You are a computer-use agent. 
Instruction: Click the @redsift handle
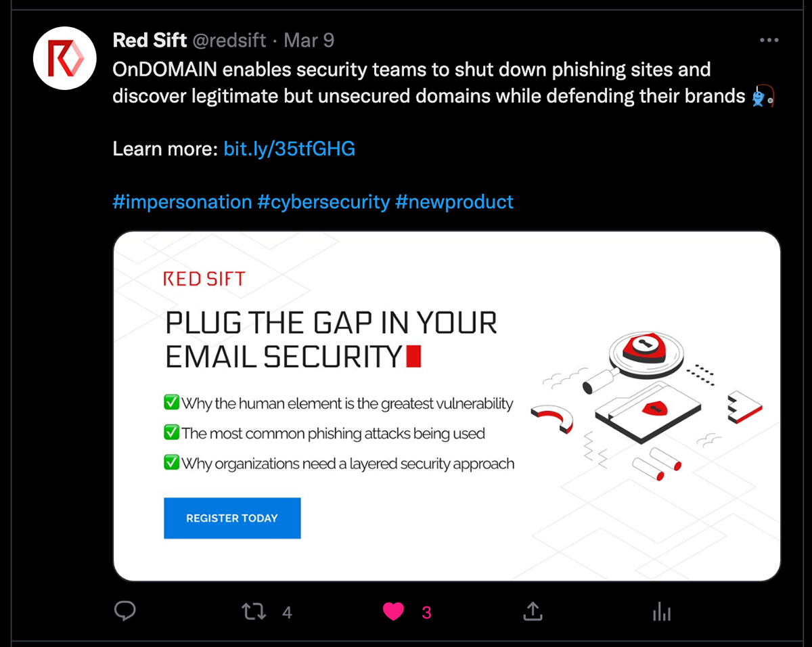click(229, 41)
